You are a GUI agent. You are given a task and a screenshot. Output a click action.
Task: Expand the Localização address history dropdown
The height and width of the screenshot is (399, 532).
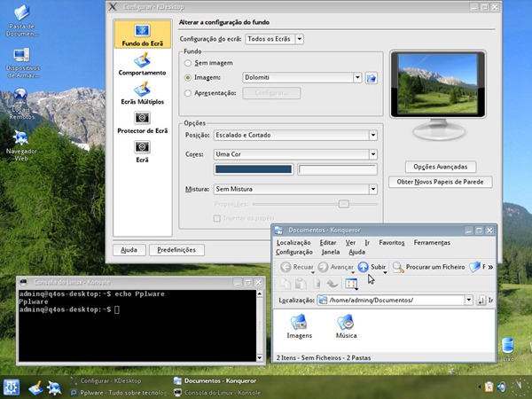[x=469, y=300]
